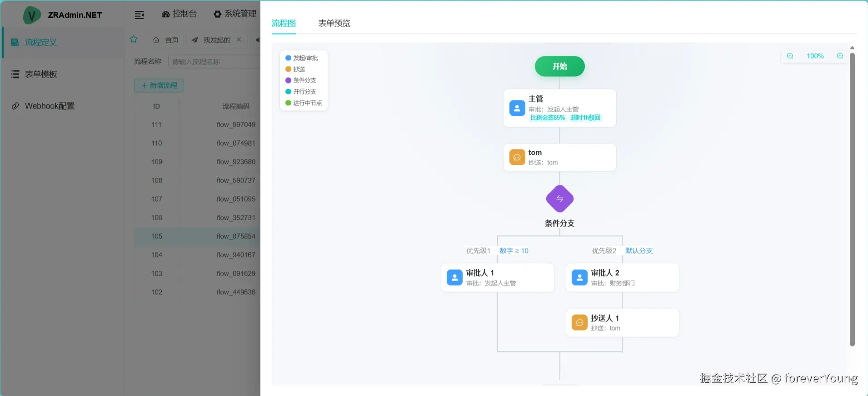Click the 主管 approver node icon
The image size is (868, 396).
pyautogui.click(x=517, y=108)
